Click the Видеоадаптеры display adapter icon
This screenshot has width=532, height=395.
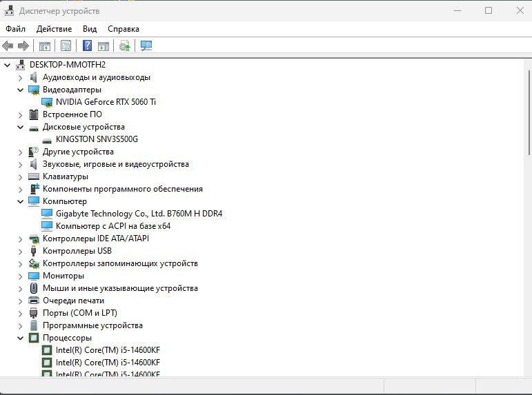coord(34,90)
